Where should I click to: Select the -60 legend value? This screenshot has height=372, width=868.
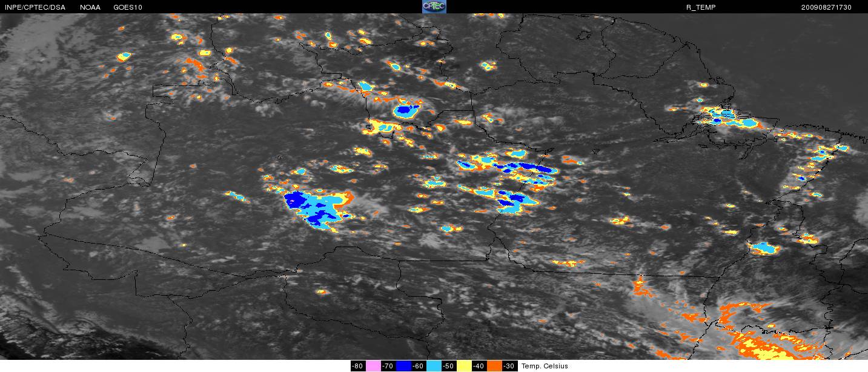point(419,366)
